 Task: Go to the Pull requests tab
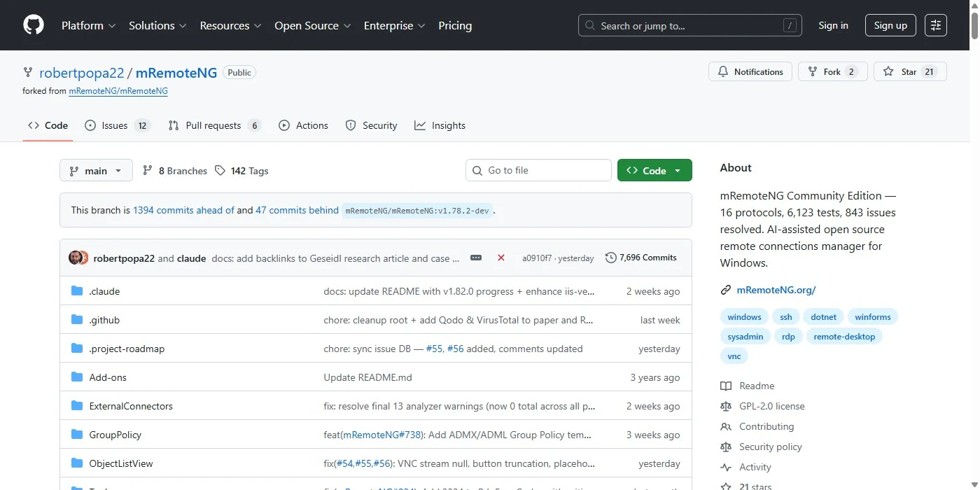click(x=214, y=125)
